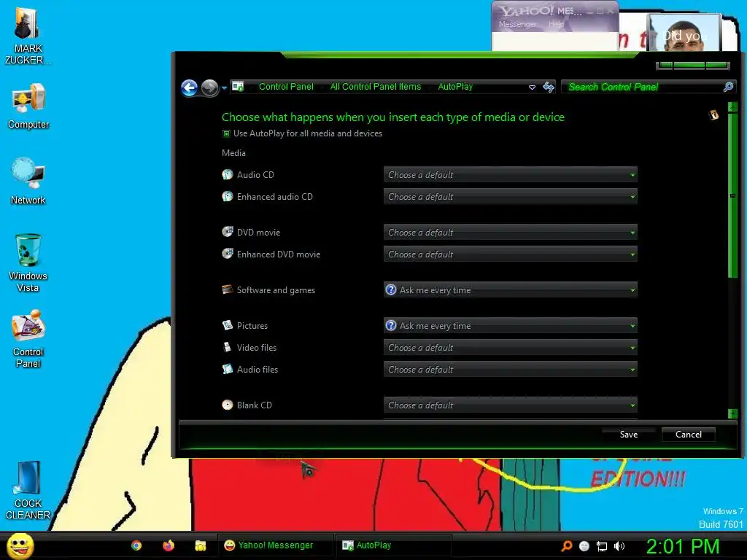The height and width of the screenshot is (560, 747).
Task: Click the smiley Start button
Action: (20, 545)
